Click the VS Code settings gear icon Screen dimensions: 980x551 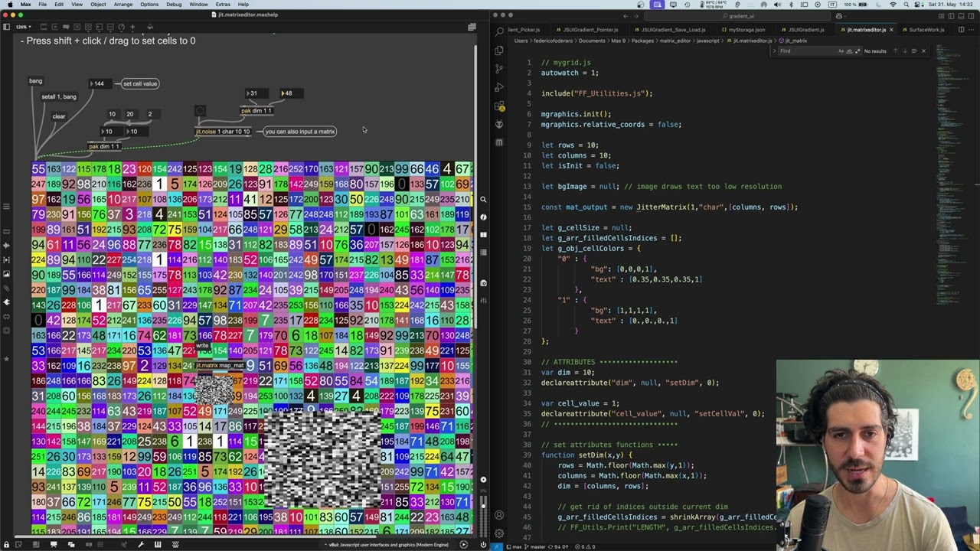[499, 533]
